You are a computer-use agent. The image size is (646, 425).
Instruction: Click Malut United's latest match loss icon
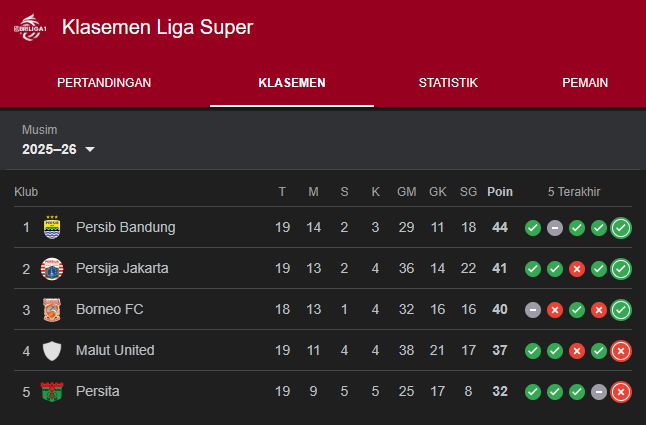(x=621, y=350)
